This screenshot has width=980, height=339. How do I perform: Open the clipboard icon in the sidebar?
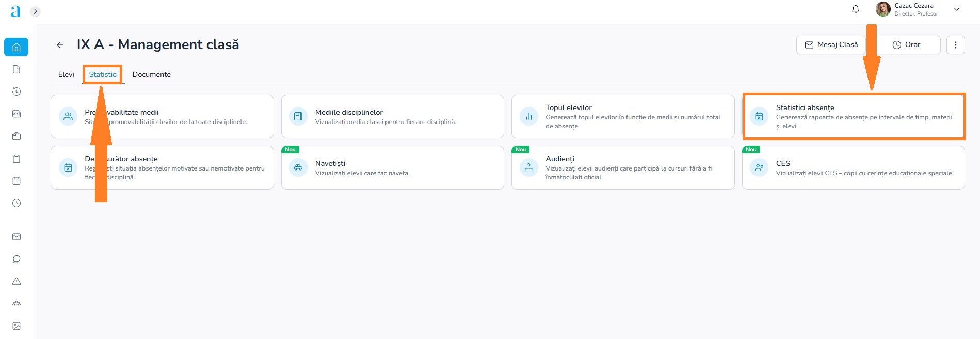17,159
